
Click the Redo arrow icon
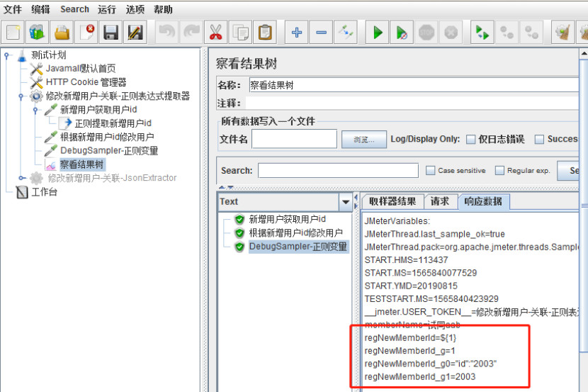point(191,33)
